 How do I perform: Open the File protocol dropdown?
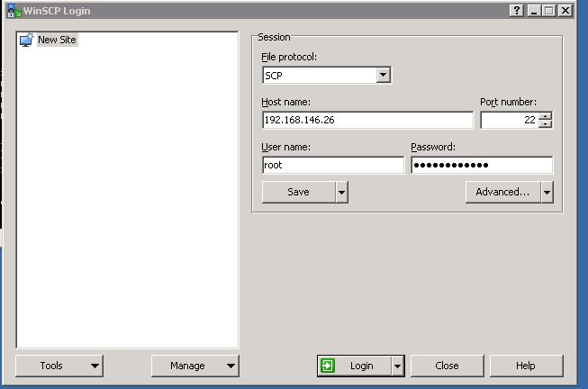pyautogui.click(x=383, y=75)
